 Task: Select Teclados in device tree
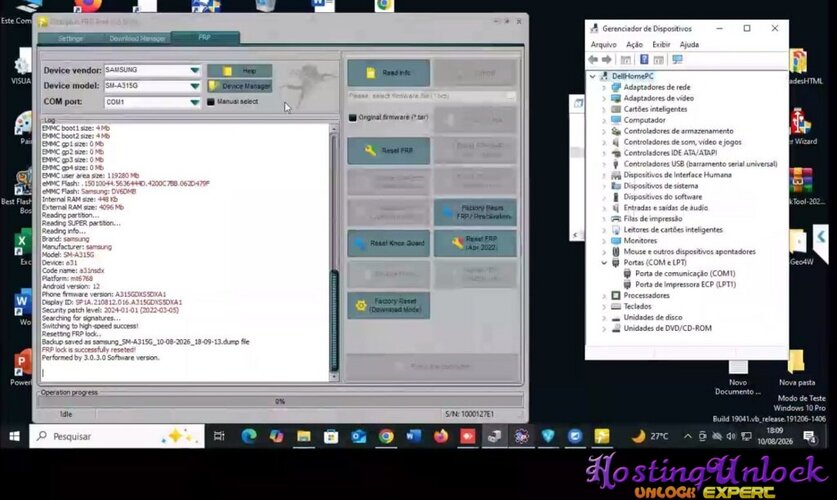(x=637, y=306)
